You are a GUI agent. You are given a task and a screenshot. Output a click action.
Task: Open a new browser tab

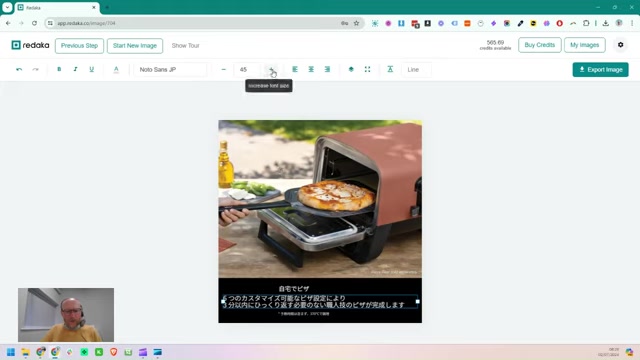point(107,7)
